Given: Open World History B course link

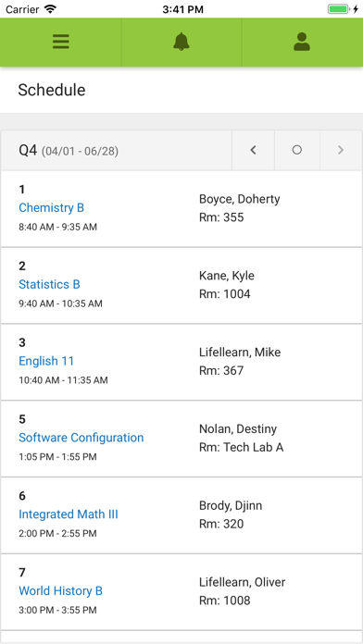Looking at the screenshot, I should click(x=60, y=591).
